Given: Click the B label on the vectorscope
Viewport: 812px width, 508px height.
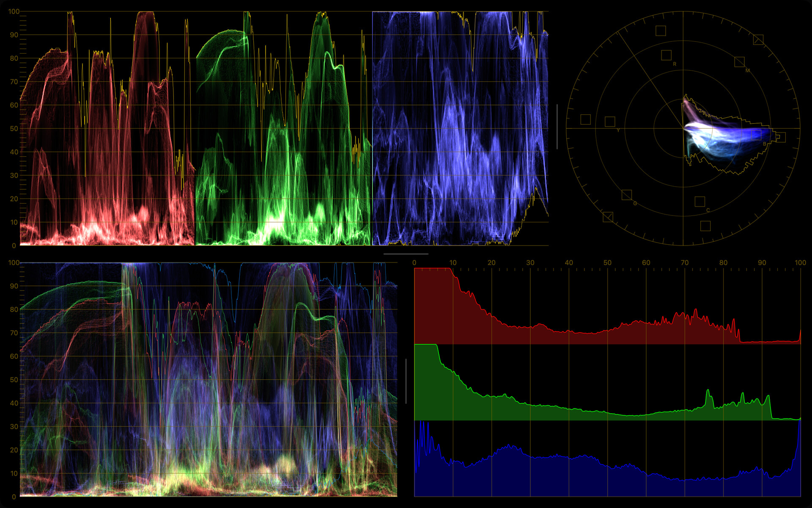Looking at the screenshot, I should click(765, 144).
